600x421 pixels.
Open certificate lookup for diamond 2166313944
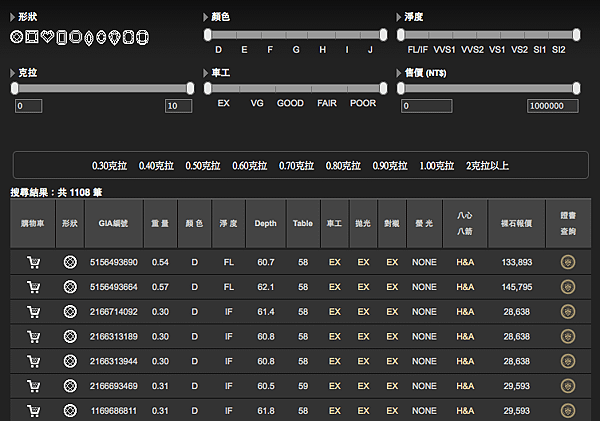click(x=568, y=361)
